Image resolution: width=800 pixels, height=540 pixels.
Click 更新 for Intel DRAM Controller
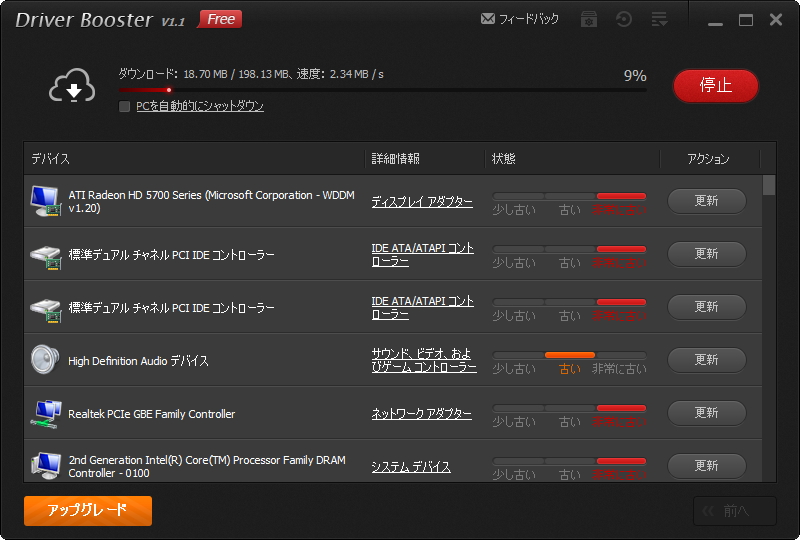(707, 466)
